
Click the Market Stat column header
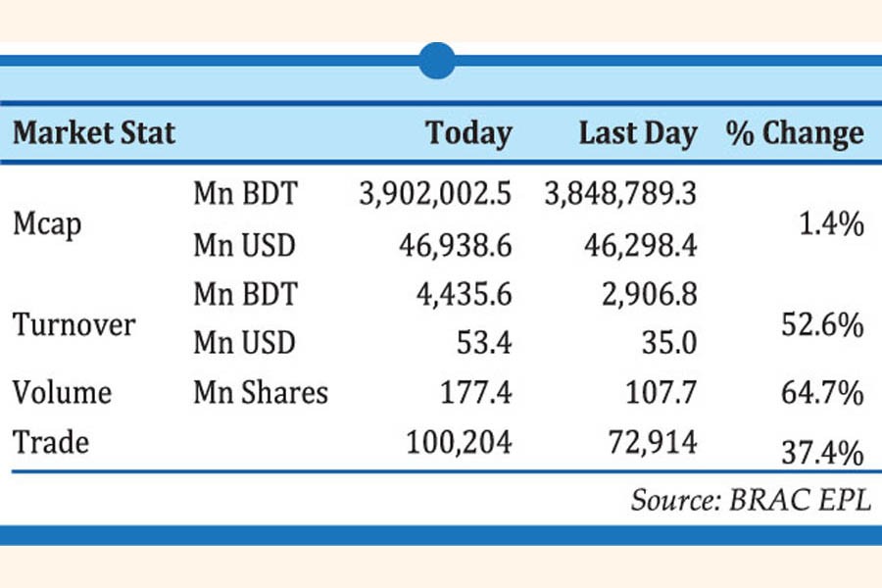coord(94,133)
